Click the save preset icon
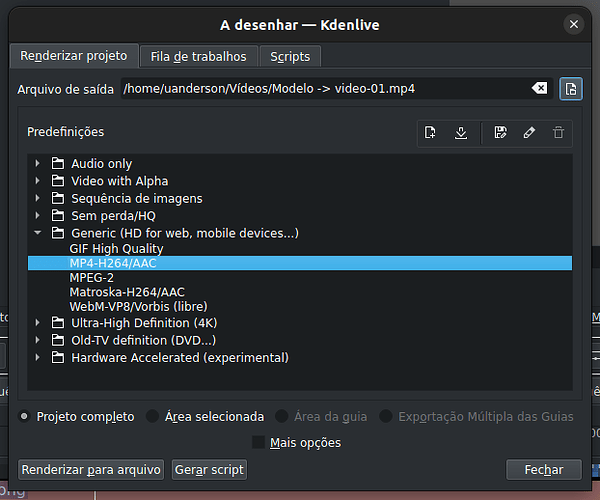Image resolution: width=600 pixels, height=500 pixels. tap(501, 133)
